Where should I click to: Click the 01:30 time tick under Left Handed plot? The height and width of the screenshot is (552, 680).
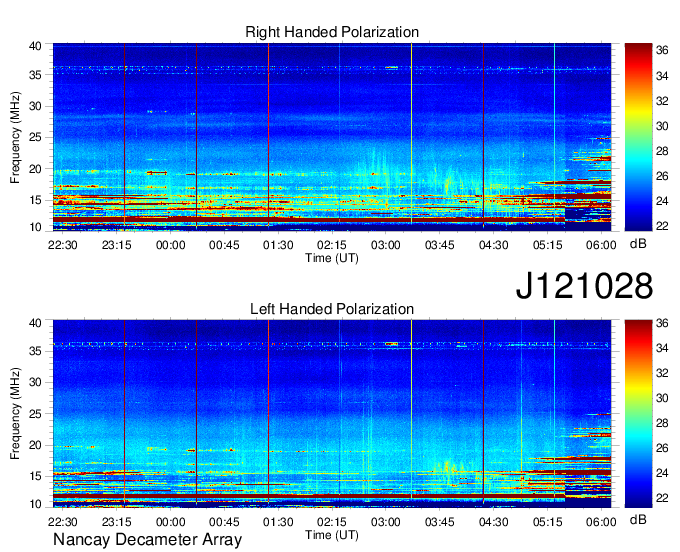pyautogui.click(x=278, y=522)
